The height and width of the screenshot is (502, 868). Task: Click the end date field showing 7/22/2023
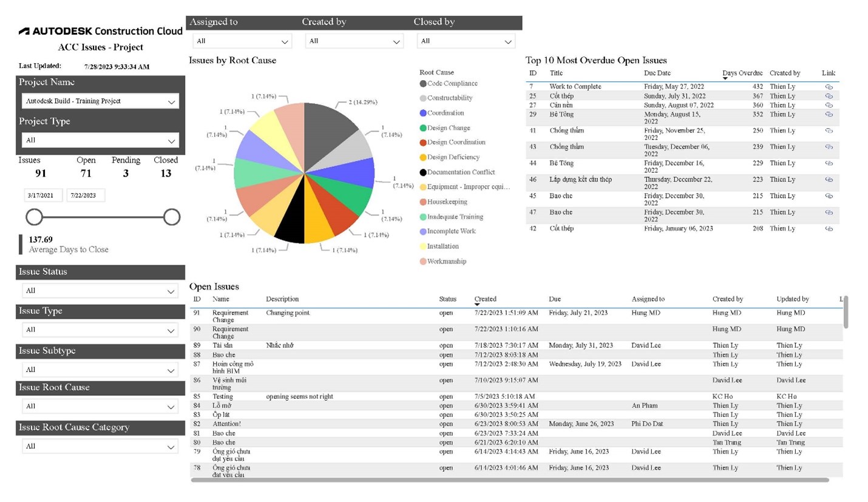click(86, 195)
